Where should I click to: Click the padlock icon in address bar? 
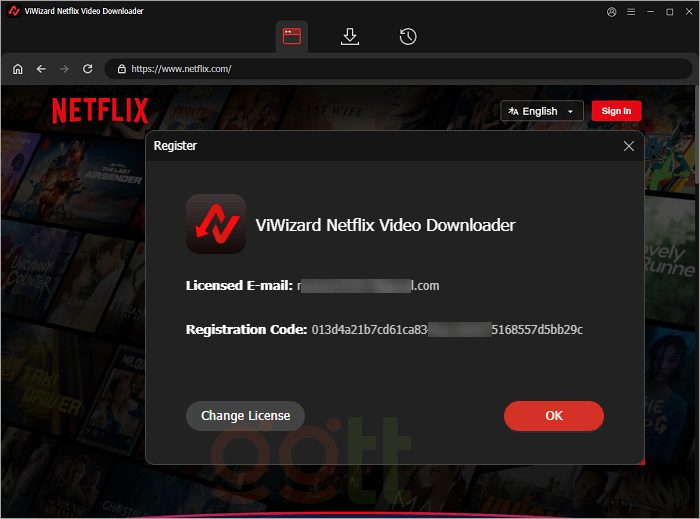(x=122, y=69)
